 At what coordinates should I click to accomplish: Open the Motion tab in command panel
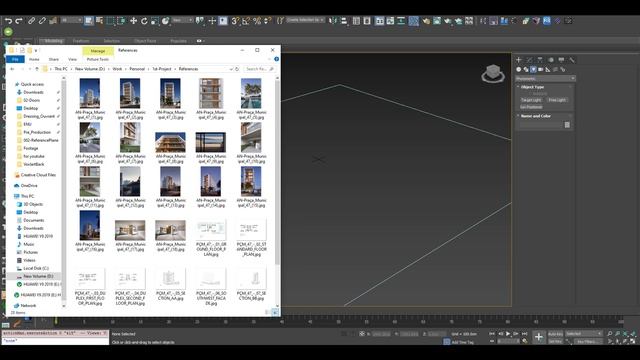551,60
